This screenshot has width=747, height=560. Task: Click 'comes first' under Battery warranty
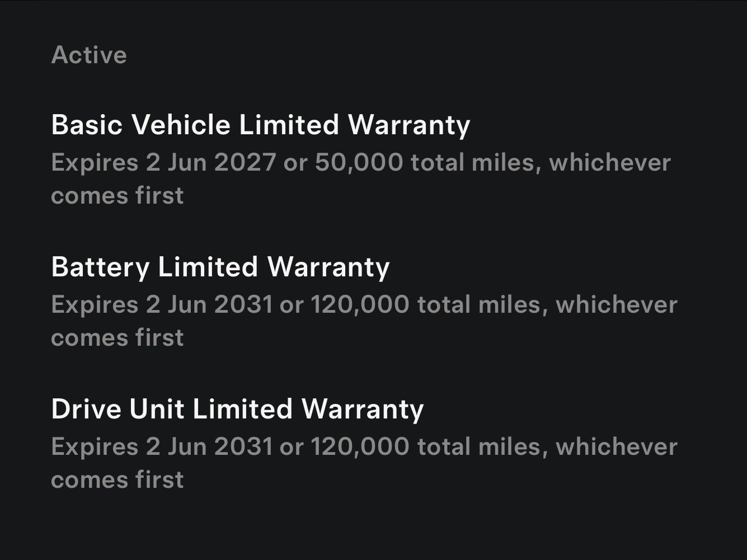pyautogui.click(x=117, y=338)
